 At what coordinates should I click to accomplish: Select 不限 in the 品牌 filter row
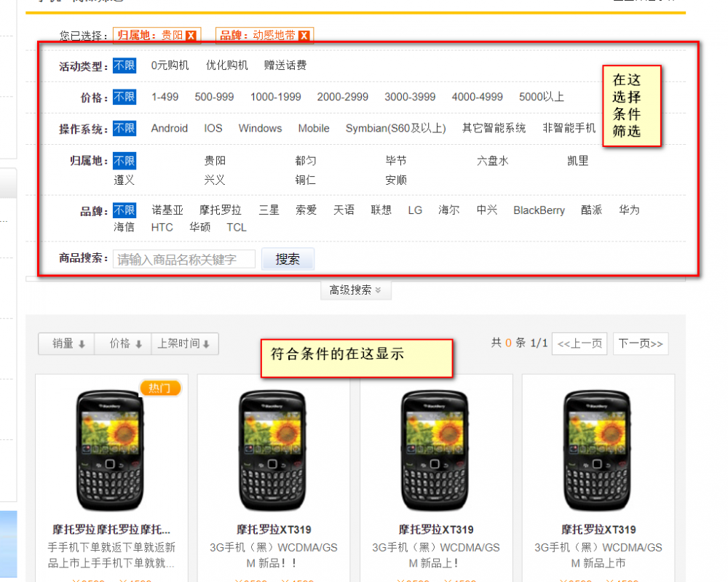point(124,210)
